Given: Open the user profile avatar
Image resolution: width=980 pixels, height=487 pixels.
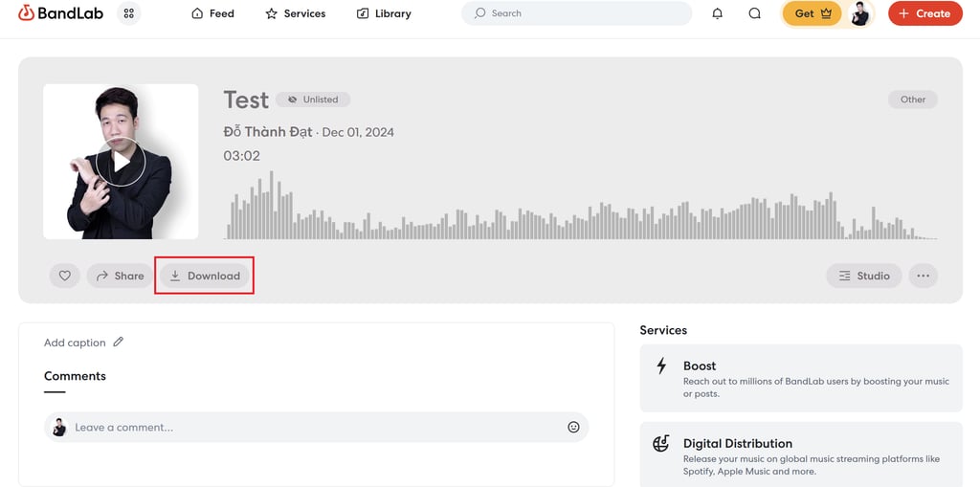Looking at the screenshot, I should coord(860,13).
